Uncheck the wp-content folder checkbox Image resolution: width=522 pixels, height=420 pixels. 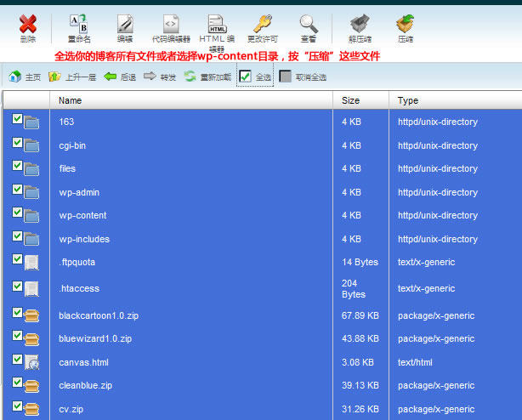17,213
